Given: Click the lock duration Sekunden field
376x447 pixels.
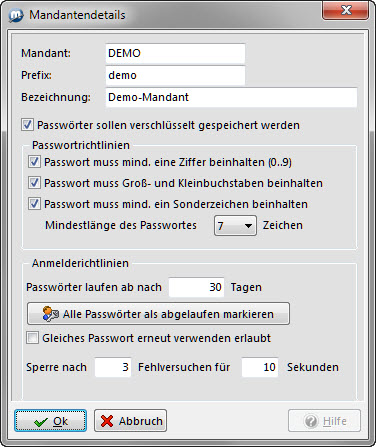Looking at the screenshot, I should pyautogui.click(x=260, y=367).
